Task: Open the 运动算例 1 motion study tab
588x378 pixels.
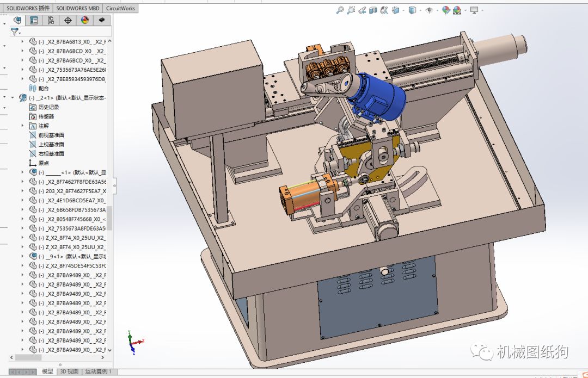Action: 98,371
